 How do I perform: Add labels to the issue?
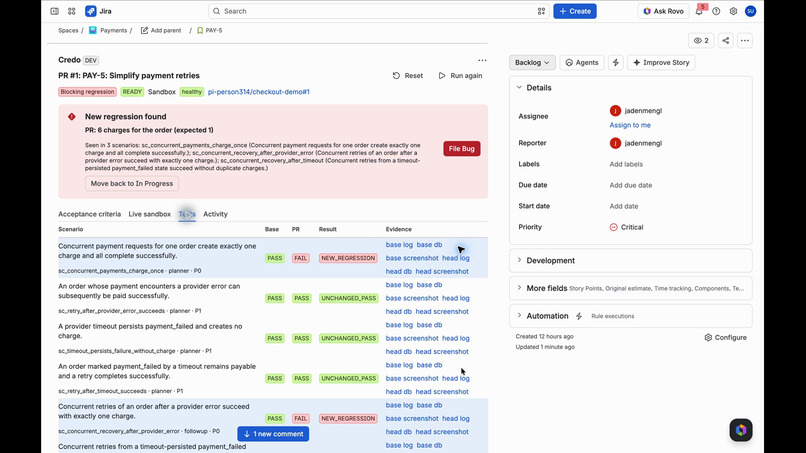(x=626, y=164)
